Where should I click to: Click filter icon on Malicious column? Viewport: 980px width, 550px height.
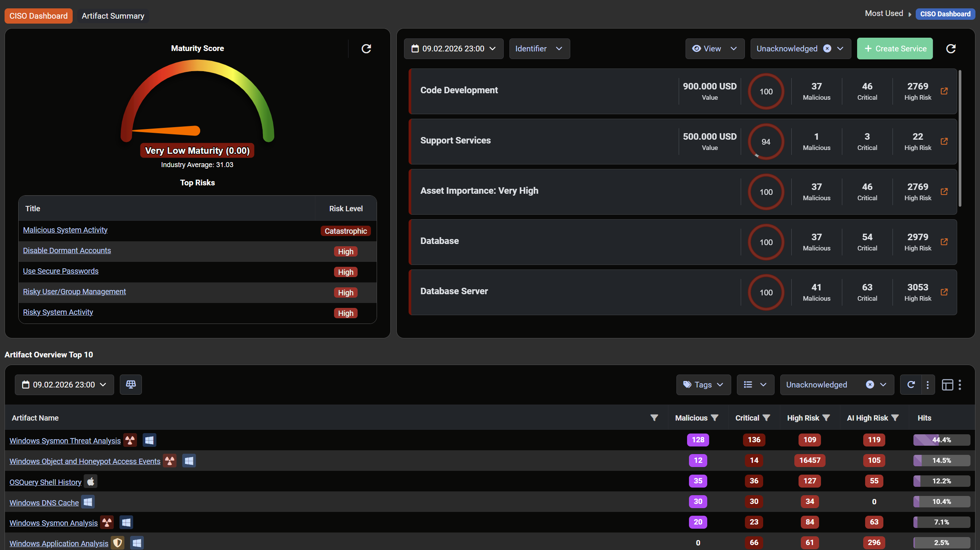pos(715,418)
